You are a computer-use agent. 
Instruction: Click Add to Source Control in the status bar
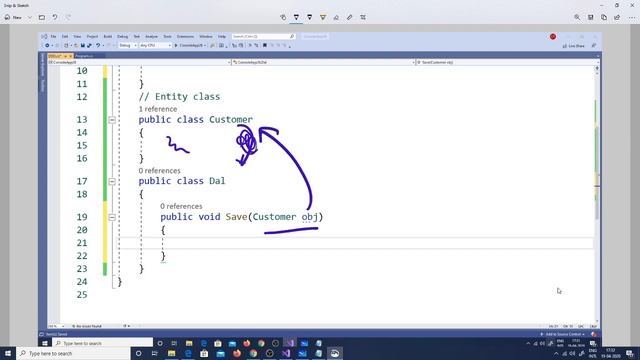tap(562, 334)
